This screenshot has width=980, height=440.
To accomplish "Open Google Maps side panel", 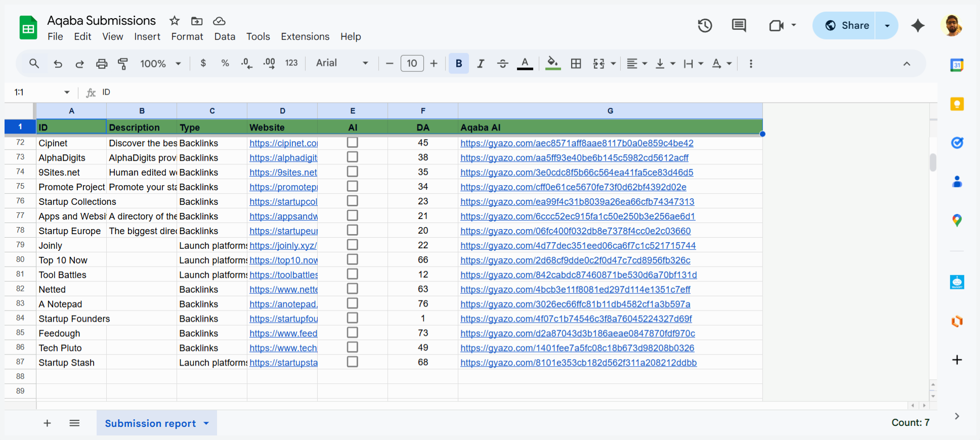I will pyautogui.click(x=957, y=221).
